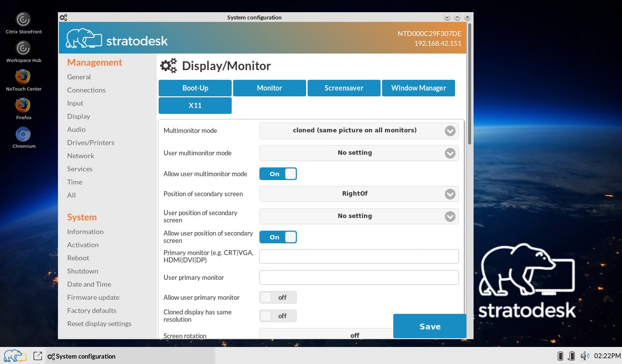Launch NoTouch Center desktop icon
This screenshot has height=364, width=622.
tap(23, 80)
